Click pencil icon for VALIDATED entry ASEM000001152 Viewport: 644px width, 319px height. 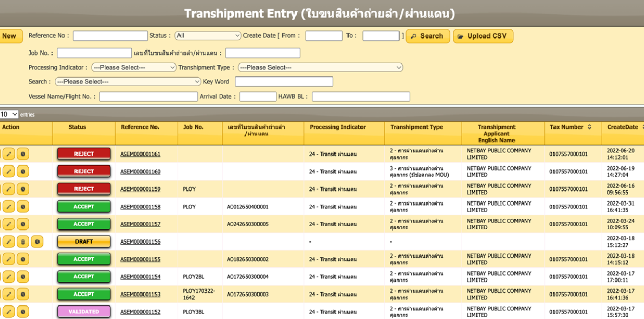(9, 312)
